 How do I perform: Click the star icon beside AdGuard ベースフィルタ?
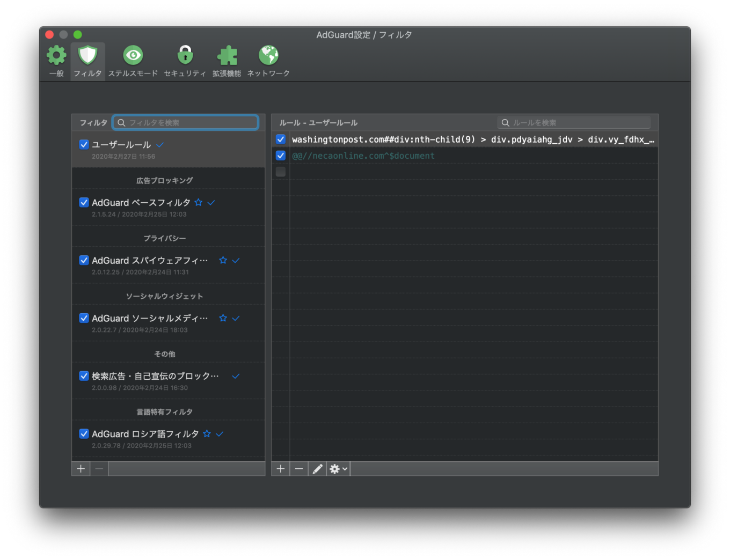pos(199,202)
